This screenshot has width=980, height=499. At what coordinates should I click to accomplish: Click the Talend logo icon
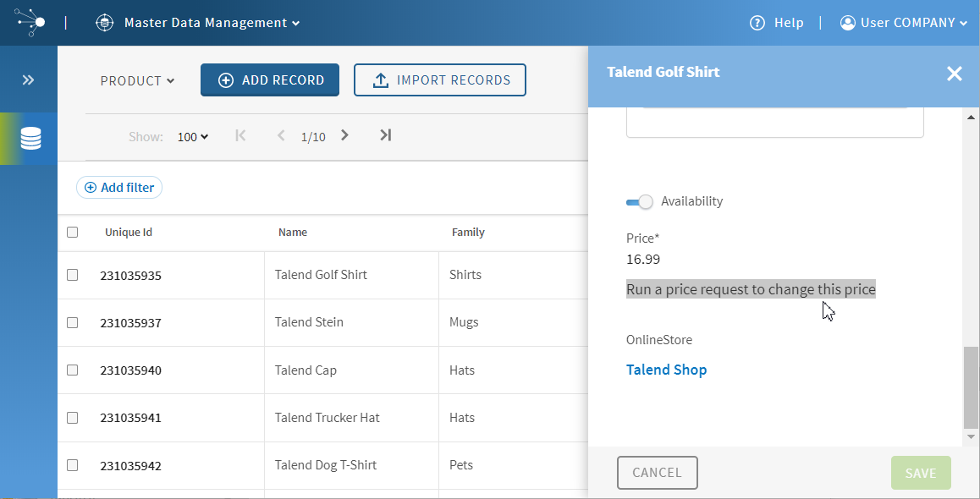click(30, 22)
